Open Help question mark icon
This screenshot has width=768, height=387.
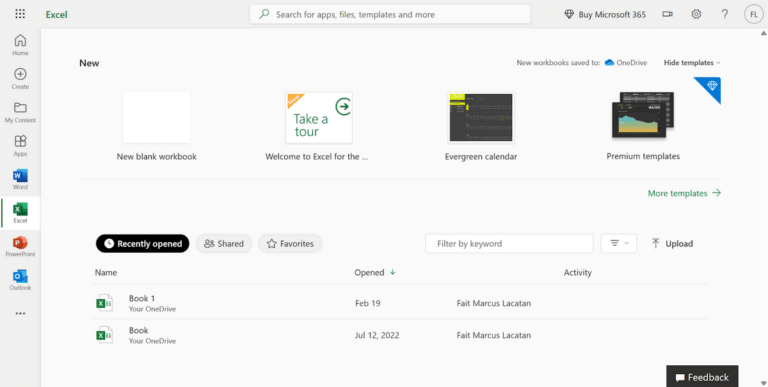pos(725,14)
